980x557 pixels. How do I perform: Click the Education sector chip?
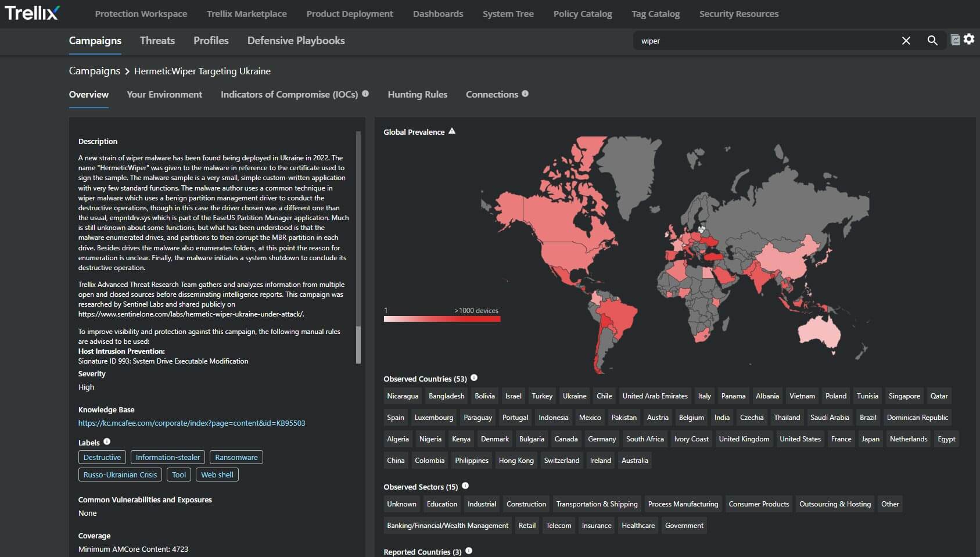442,504
